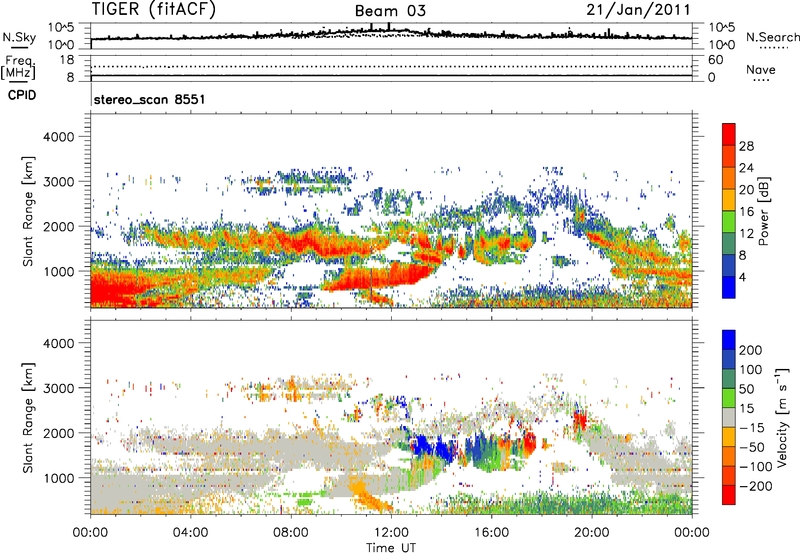Click the light green band of the Power color bar

point(729,222)
